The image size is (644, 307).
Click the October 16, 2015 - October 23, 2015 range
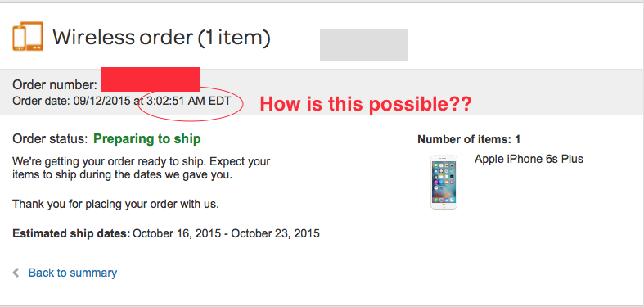point(227,234)
